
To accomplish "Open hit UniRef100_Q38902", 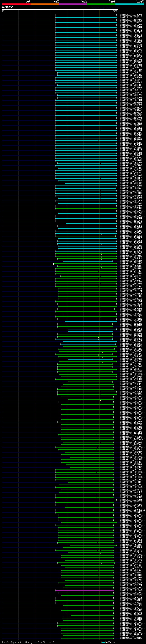I will click(131, 15).
